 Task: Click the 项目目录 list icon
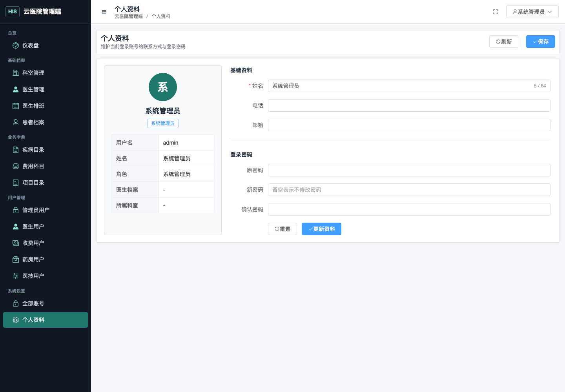16,183
